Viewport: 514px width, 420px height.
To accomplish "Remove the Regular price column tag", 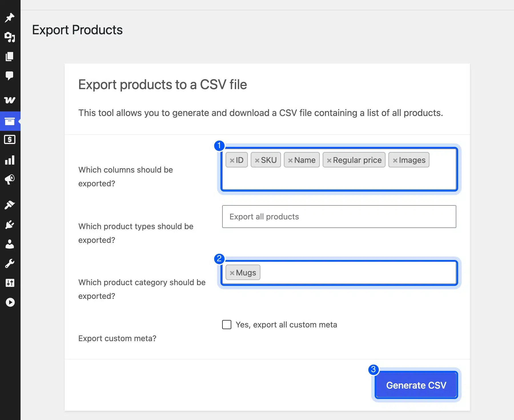I will tap(329, 160).
